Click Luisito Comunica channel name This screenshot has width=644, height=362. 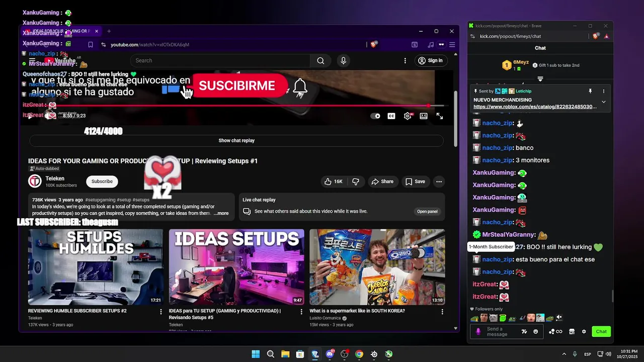click(325, 318)
